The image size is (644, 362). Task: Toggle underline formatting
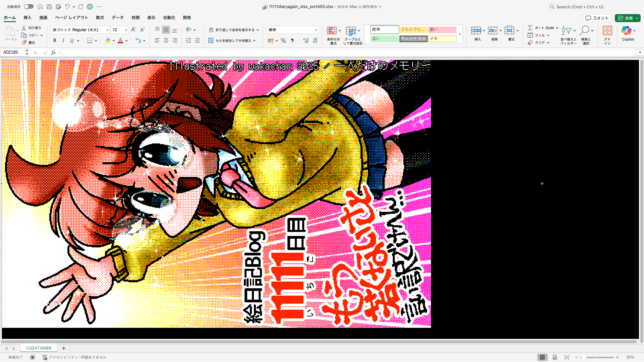(71, 40)
